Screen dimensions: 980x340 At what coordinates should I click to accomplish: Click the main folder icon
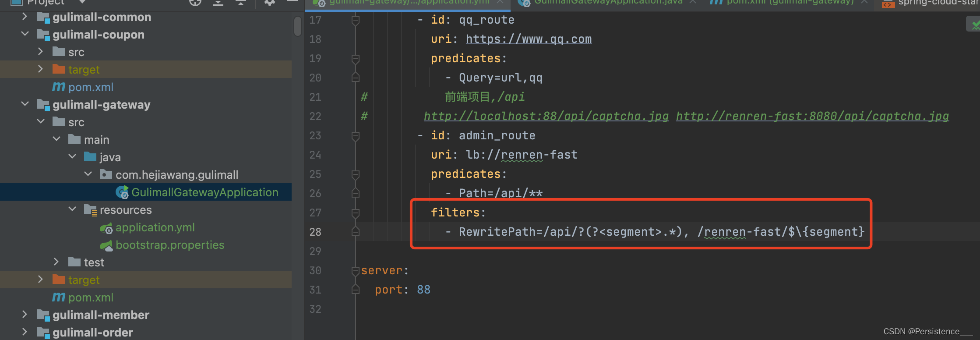[74, 139]
